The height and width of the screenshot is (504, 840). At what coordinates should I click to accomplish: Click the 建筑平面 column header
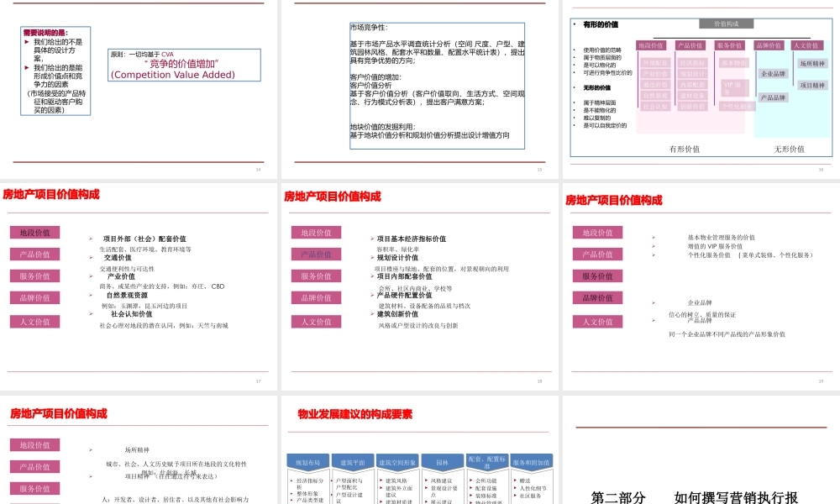click(353, 462)
